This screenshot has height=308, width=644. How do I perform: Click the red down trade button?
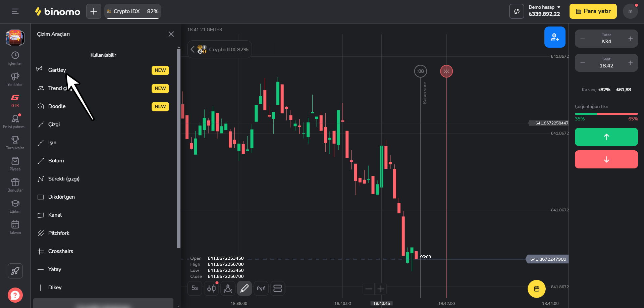point(606,159)
